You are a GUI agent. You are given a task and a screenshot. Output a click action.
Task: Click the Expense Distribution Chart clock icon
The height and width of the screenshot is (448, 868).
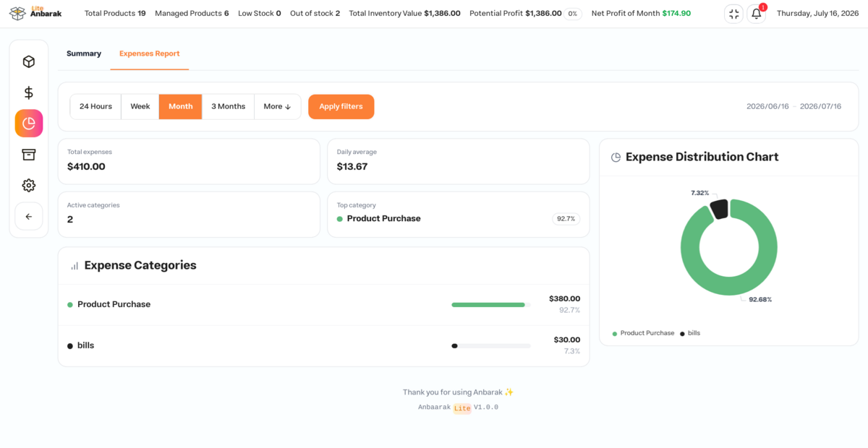click(616, 158)
